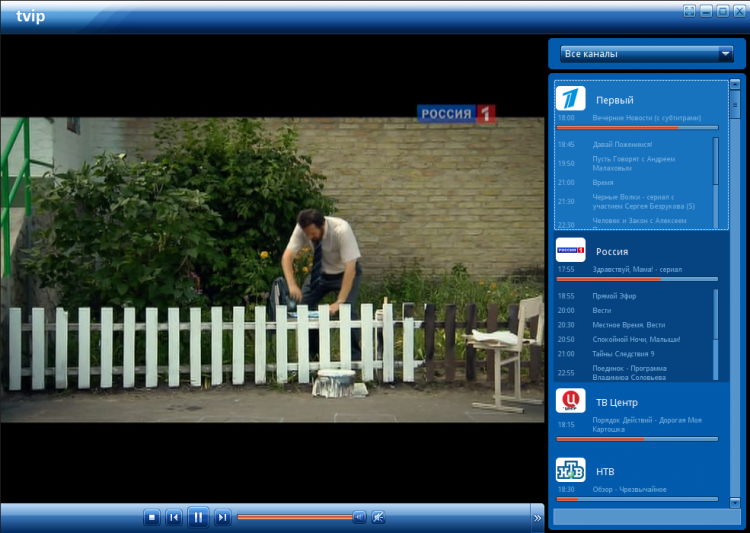This screenshot has height=533, width=750.
Task: Select the Первый channel logo
Action: 570,98
